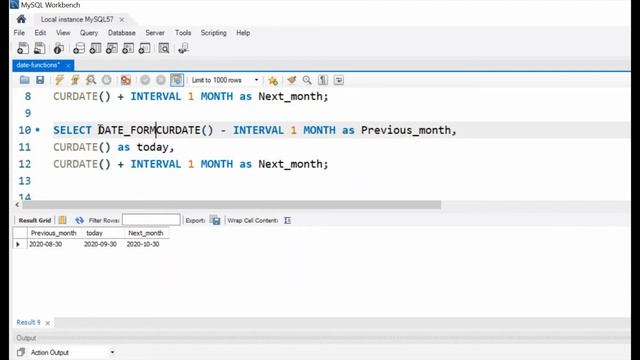
Task: Open the Result 9 tab
Action: click(x=28, y=322)
